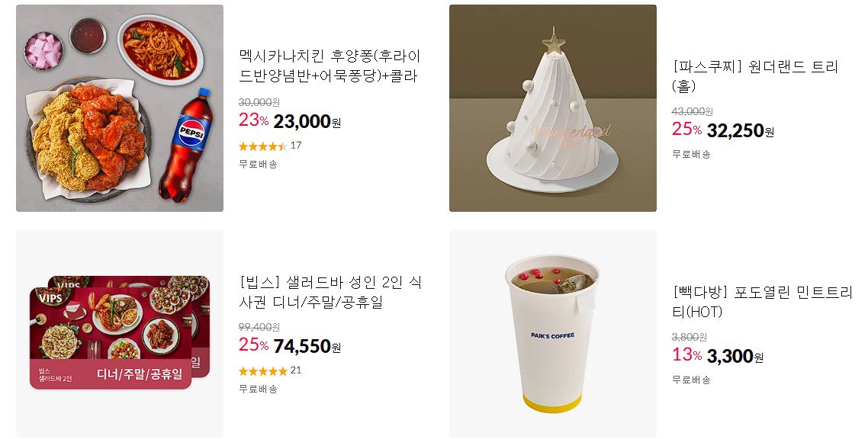
Task: Click the crossed-out 99,400원 original price
Action: (259, 327)
